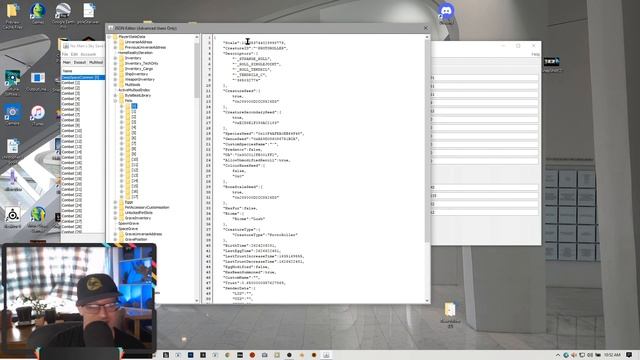Select SpaceGrave tree item

128,229
